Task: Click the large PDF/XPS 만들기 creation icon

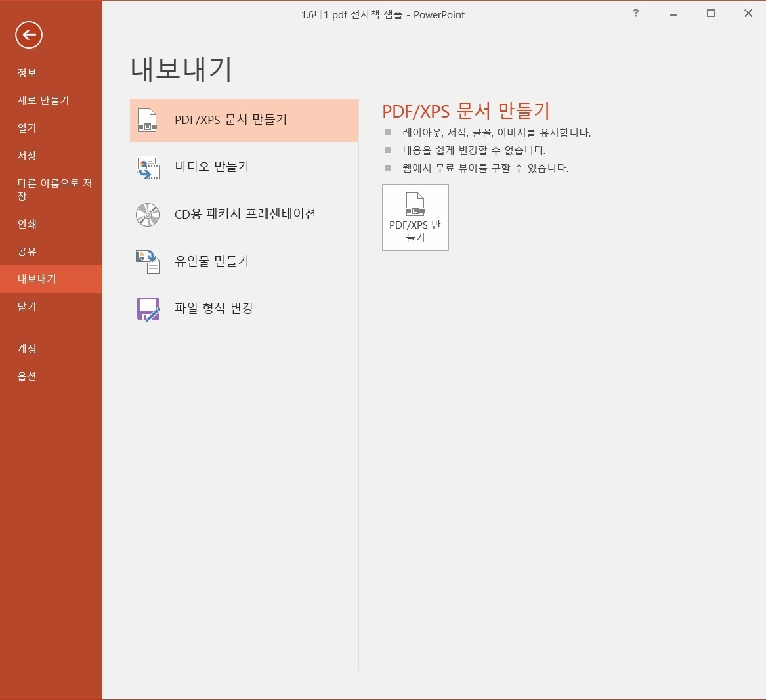Action: pyautogui.click(x=415, y=217)
